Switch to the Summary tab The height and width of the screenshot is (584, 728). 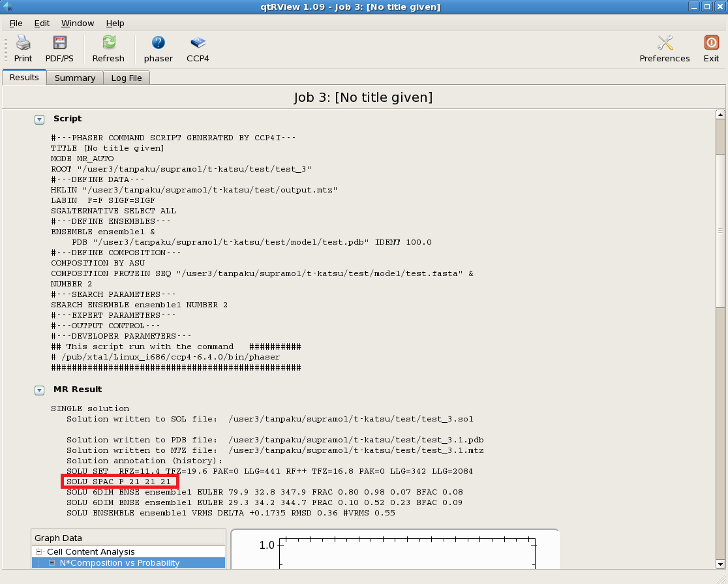point(75,78)
